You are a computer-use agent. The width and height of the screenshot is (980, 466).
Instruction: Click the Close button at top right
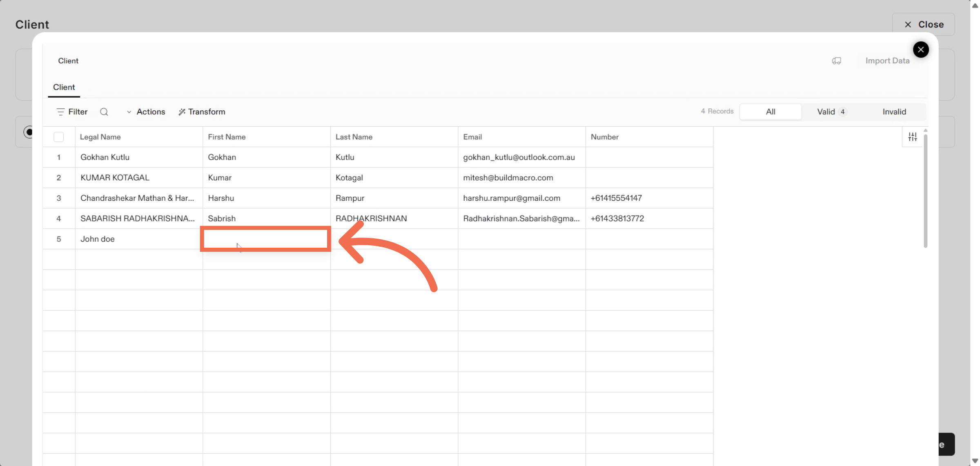click(x=923, y=25)
